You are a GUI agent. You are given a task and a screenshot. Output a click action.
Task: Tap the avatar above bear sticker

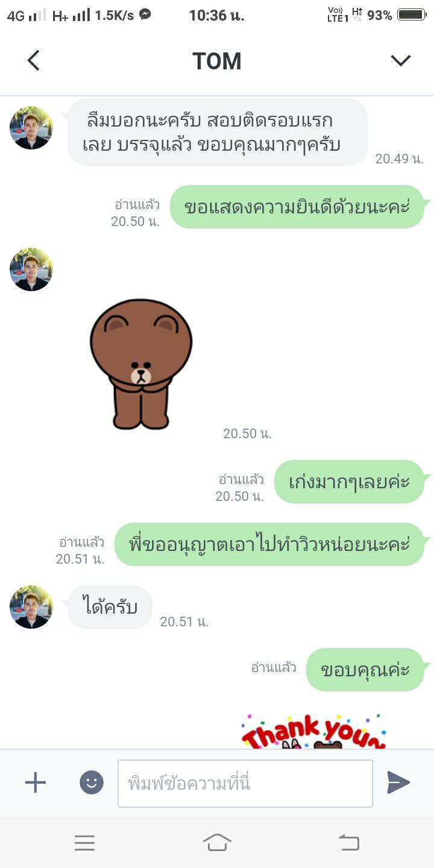click(x=31, y=269)
